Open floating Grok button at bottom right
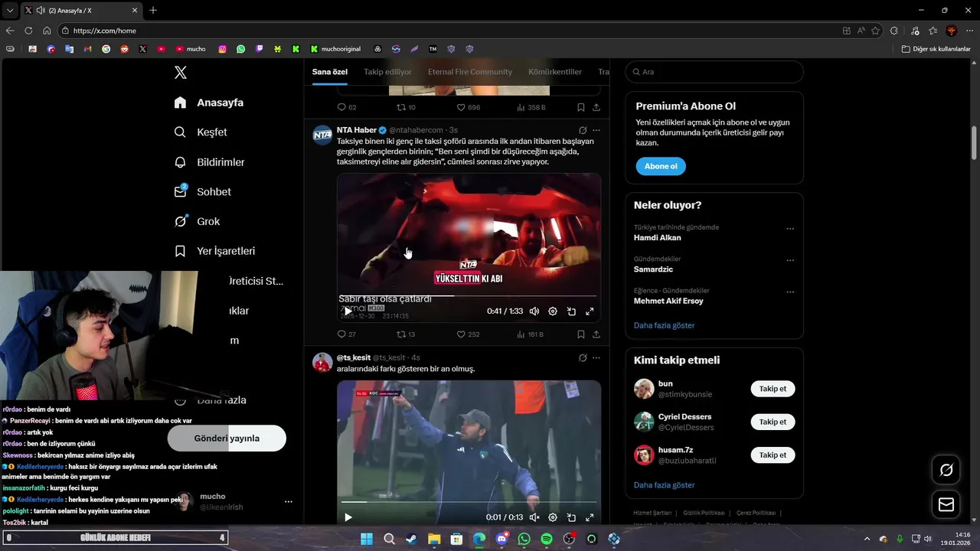980x551 pixels. 946,470
